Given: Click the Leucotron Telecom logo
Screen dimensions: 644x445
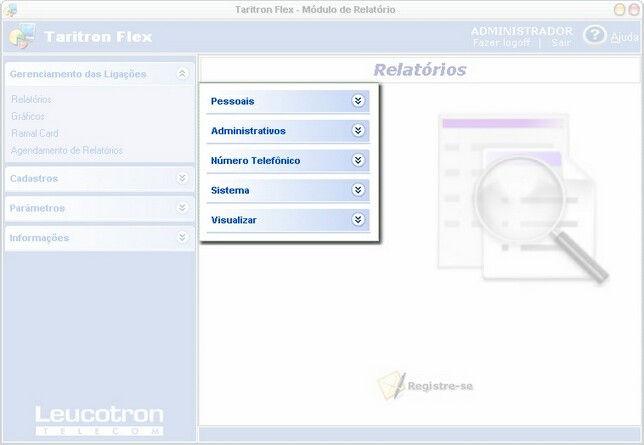Looking at the screenshot, I should pos(99,420).
